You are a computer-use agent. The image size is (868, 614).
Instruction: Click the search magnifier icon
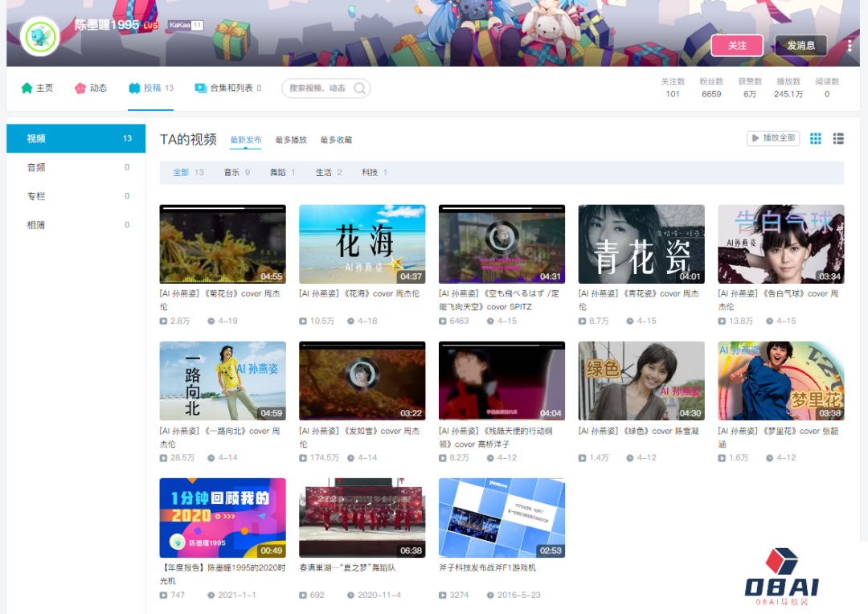pos(360,88)
